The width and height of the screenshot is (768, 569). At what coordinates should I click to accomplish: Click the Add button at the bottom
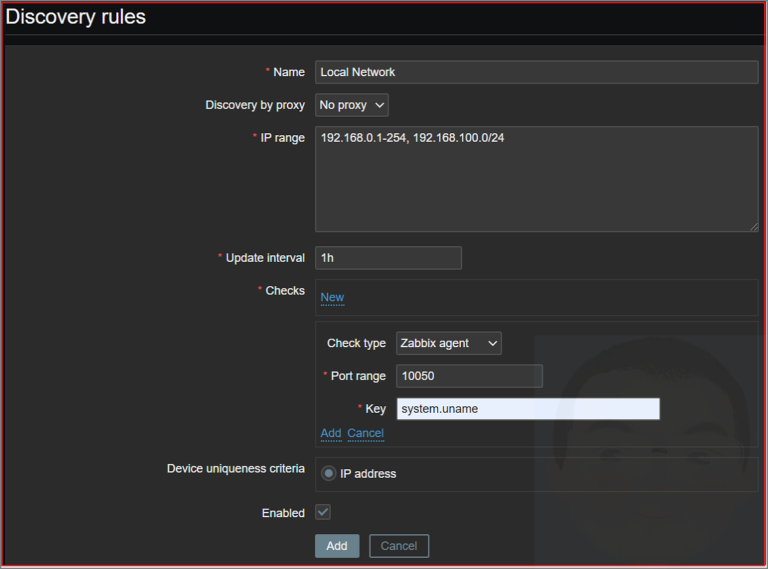pyautogui.click(x=337, y=546)
